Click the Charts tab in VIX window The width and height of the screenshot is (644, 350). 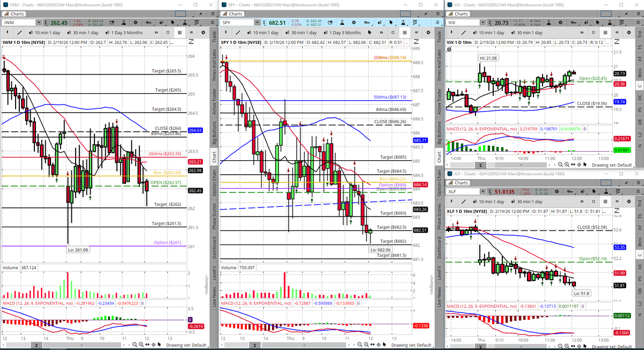pyautogui.click(x=458, y=14)
